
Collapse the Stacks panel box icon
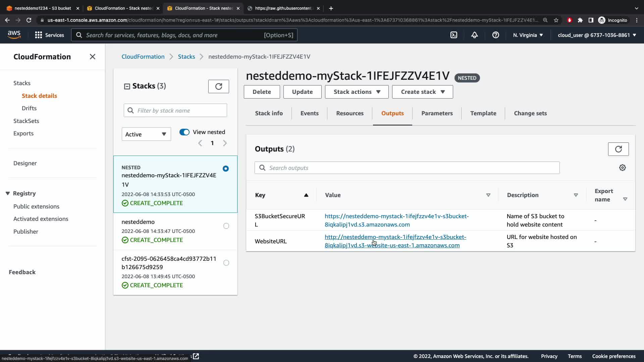click(127, 86)
